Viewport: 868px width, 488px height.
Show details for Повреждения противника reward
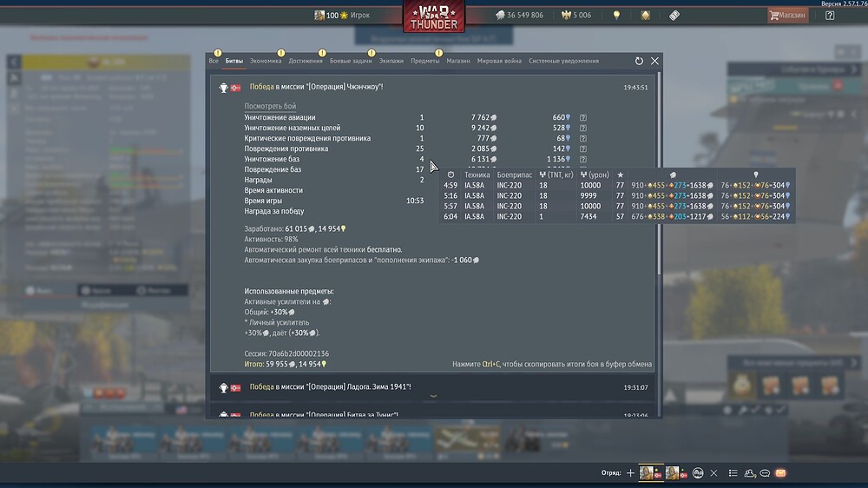583,148
